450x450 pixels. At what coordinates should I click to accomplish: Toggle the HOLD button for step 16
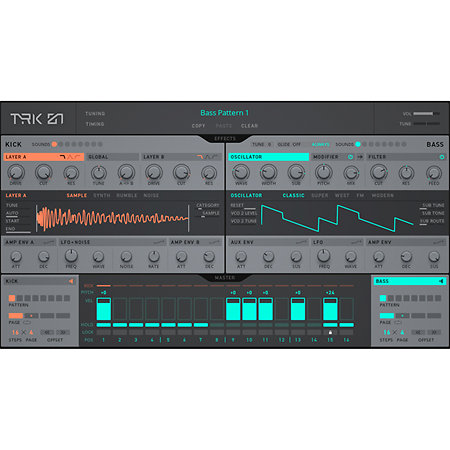click(x=347, y=325)
